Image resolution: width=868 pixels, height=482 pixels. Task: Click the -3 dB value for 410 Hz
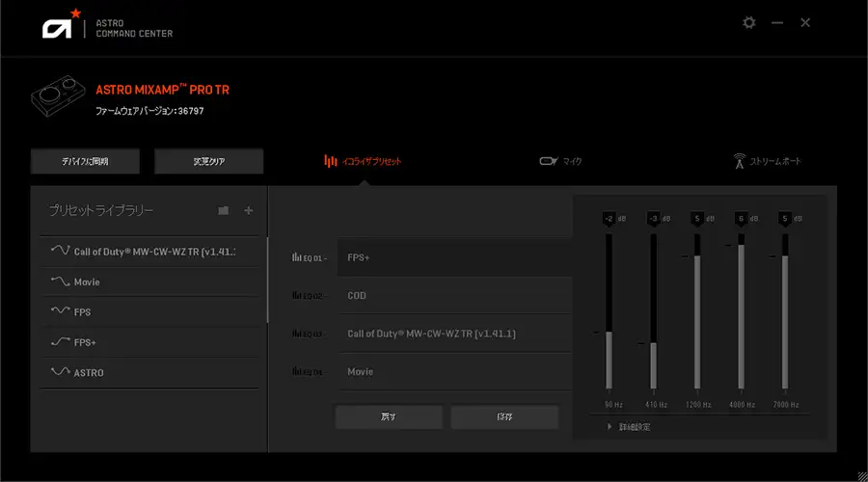[653, 219]
